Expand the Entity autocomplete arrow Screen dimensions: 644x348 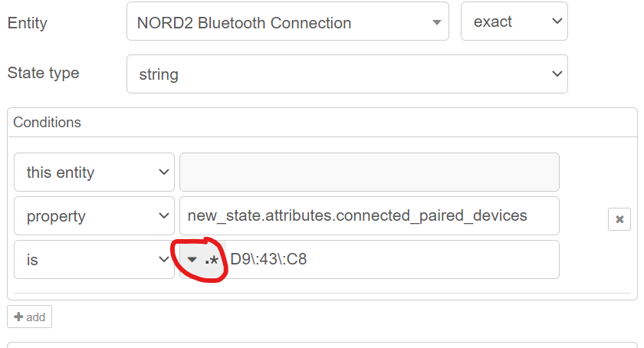pyautogui.click(x=437, y=23)
